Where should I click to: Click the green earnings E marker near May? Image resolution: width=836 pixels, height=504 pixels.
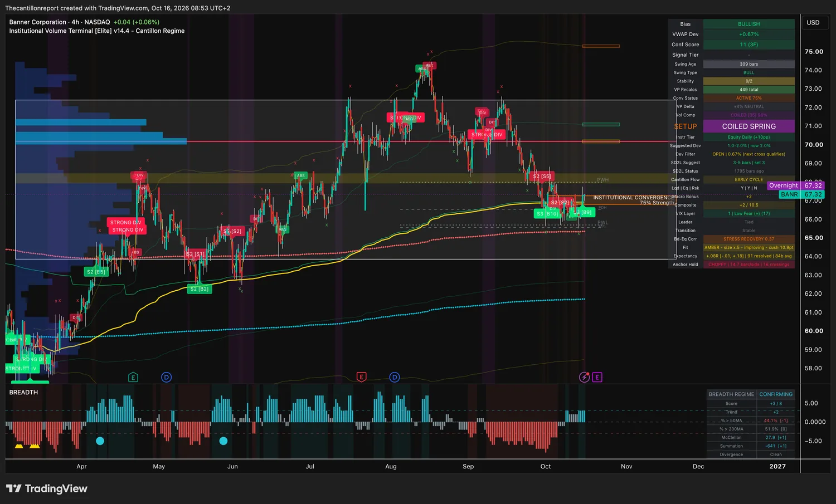[x=133, y=377]
